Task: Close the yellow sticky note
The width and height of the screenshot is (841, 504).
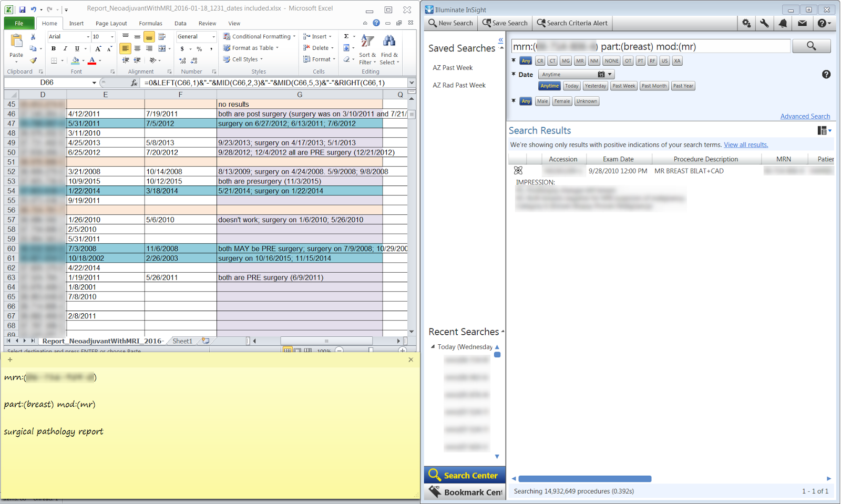Action: coord(411,359)
